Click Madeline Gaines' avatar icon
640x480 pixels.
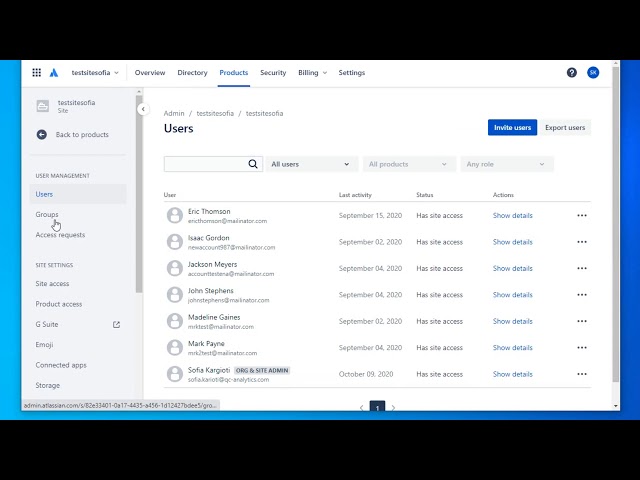click(175, 321)
